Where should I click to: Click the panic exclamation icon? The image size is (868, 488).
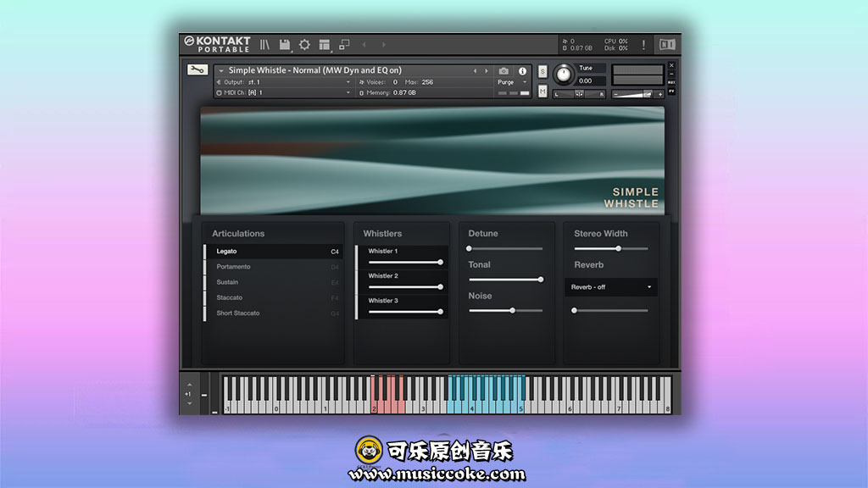point(643,45)
